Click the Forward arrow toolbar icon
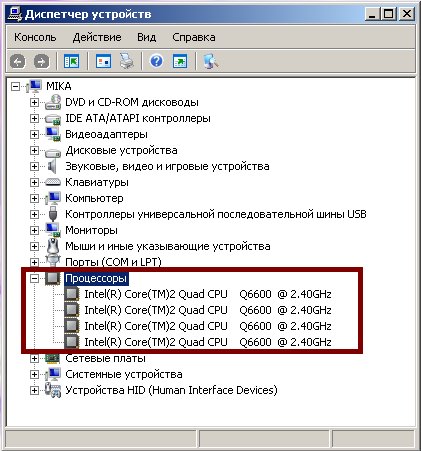The image size is (421, 451). pyautogui.click(x=41, y=61)
